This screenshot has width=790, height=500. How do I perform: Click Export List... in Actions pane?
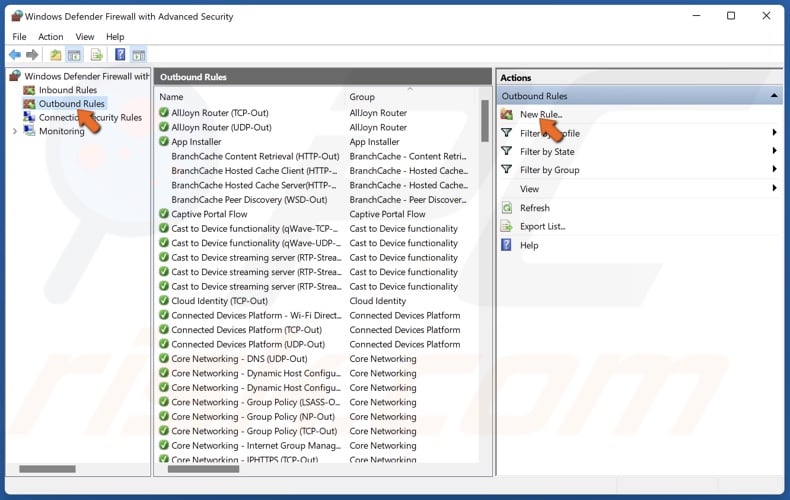(x=543, y=226)
